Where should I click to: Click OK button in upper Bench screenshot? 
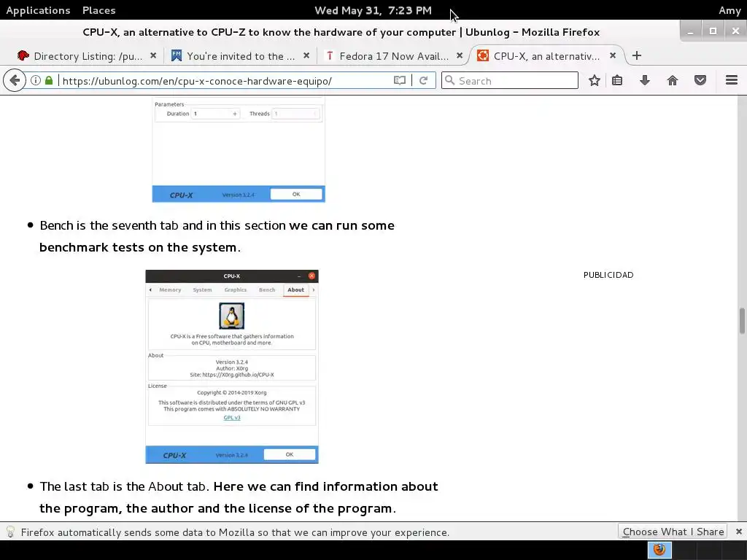point(296,194)
